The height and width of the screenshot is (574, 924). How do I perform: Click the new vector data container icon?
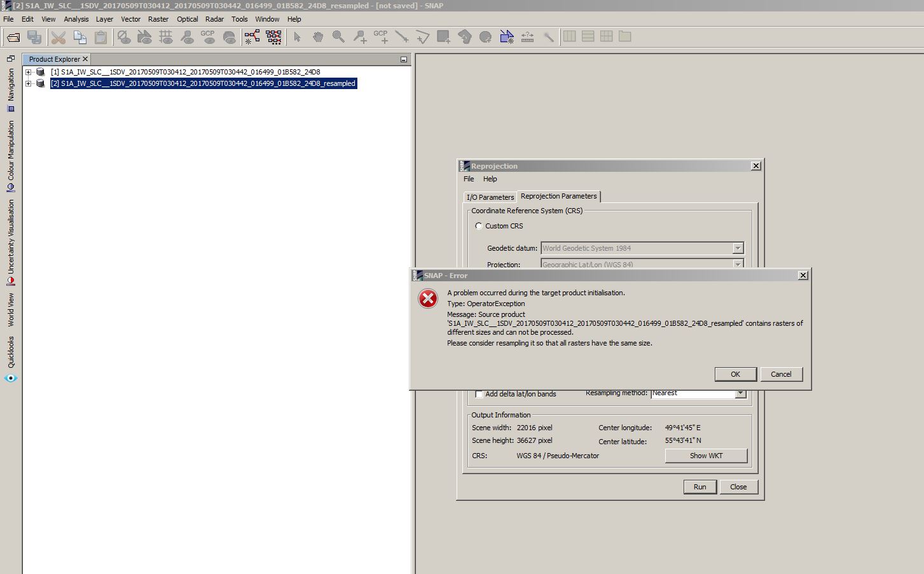point(507,38)
